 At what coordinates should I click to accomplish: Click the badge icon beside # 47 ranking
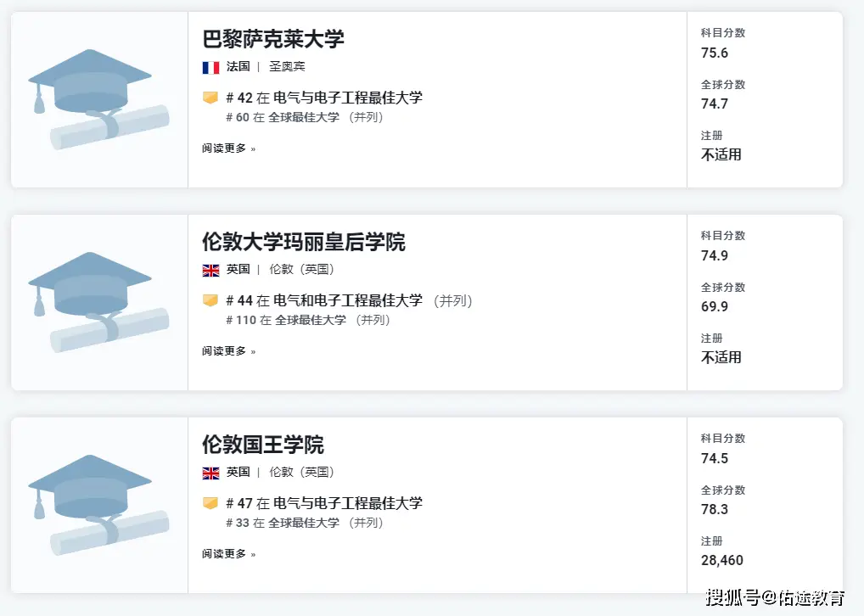[x=210, y=503]
